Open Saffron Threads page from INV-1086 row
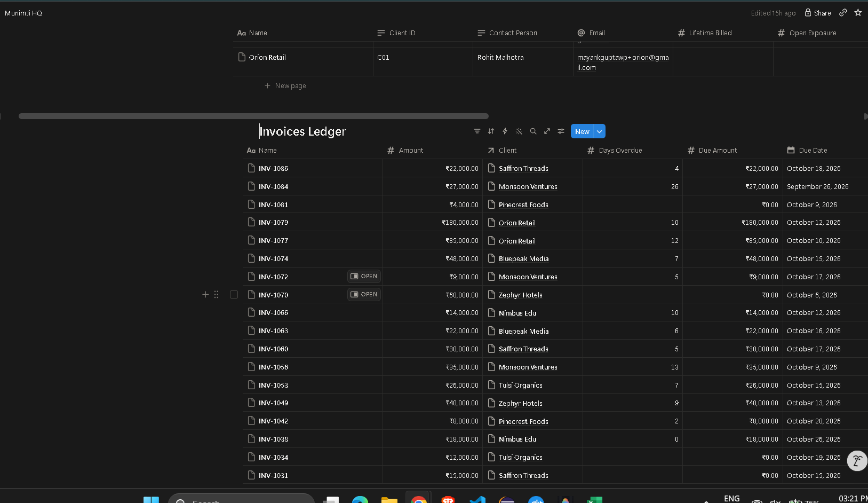This screenshot has width=868, height=503. (523, 169)
